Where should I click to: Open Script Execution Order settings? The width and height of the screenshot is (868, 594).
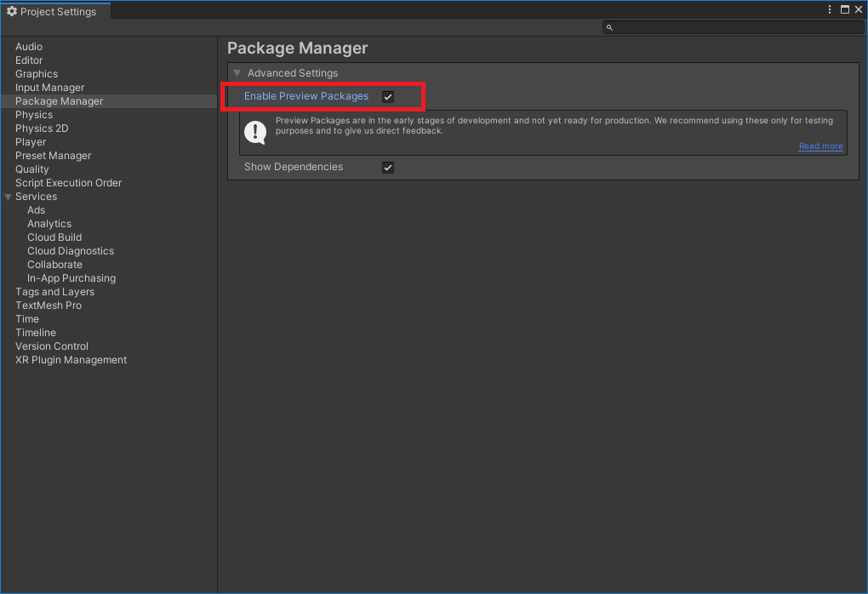69,183
